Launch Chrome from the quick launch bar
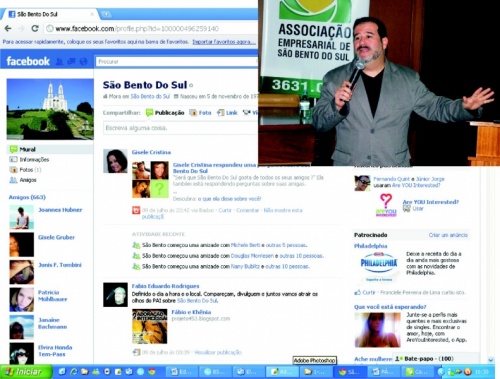The image size is (500, 379). (x=152, y=371)
